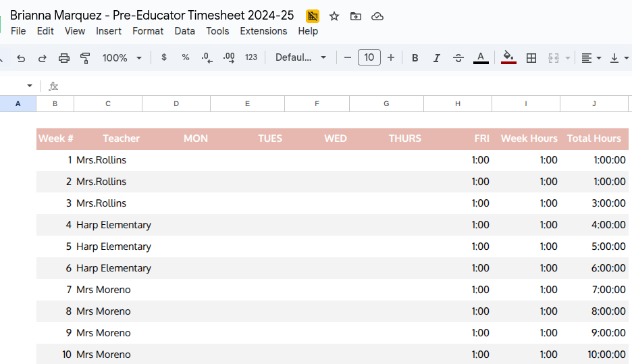Open the Extensions menu
This screenshot has height=364, width=632.
click(263, 31)
